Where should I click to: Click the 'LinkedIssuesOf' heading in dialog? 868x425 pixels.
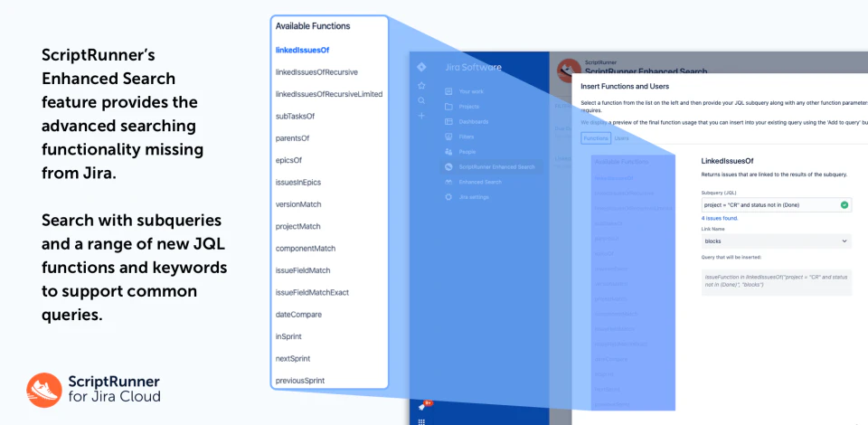click(727, 161)
